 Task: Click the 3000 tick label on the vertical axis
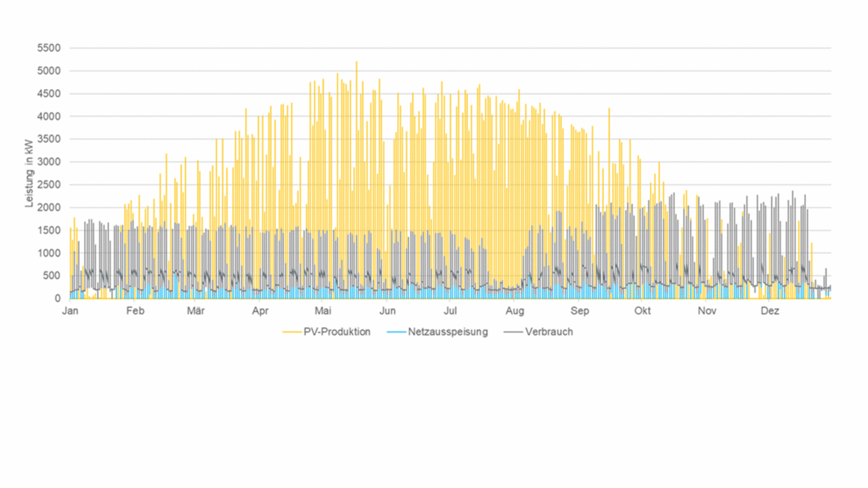tap(49, 162)
